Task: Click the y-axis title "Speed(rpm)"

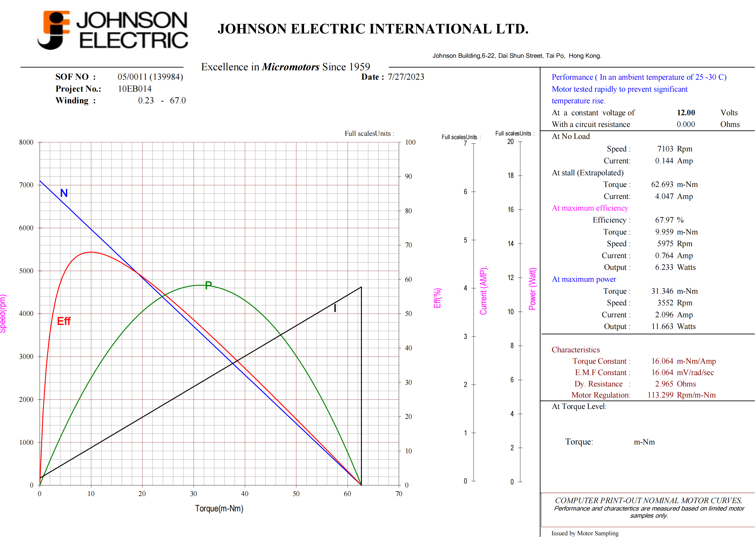Action: tap(3, 314)
